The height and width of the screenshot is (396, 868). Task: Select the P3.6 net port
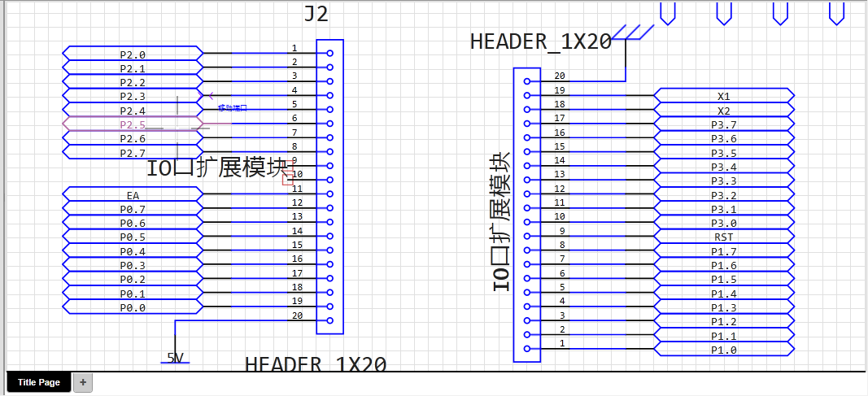[x=724, y=137]
